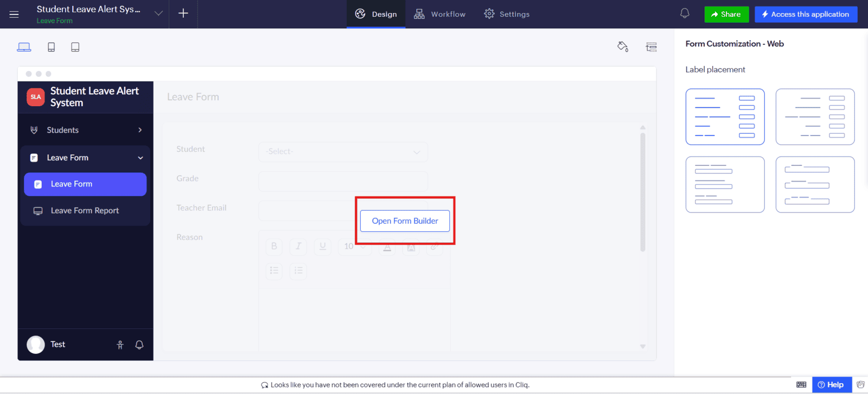The height and width of the screenshot is (394, 868).
Task: Open Leave Form Report in sidebar
Action: (85, 211)
